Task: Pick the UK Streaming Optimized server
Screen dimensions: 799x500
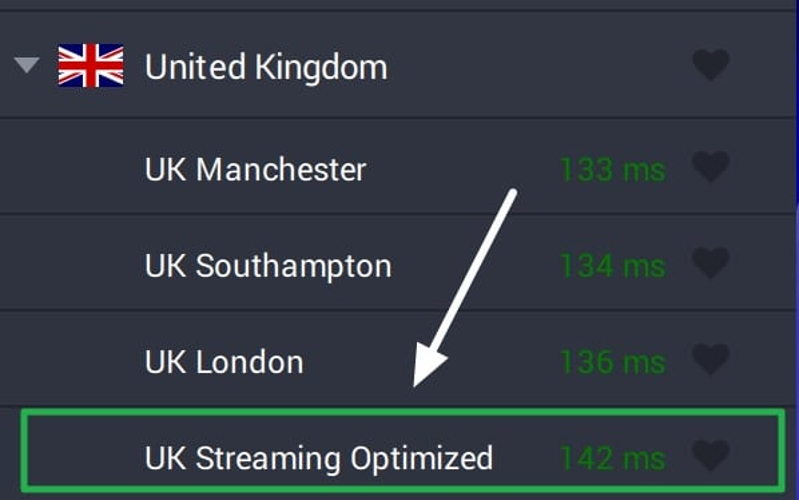Action: [x=318, y=458]
